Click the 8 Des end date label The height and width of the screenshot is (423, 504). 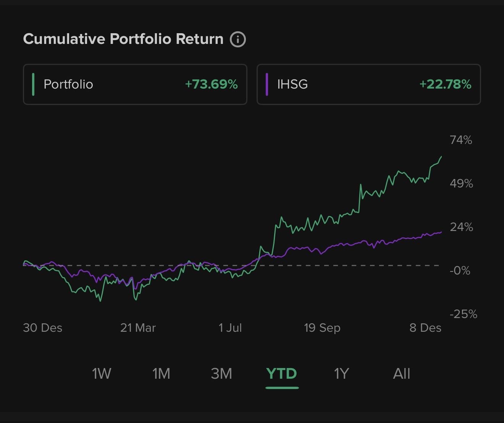pyautogui.click(x=425, y=328)
